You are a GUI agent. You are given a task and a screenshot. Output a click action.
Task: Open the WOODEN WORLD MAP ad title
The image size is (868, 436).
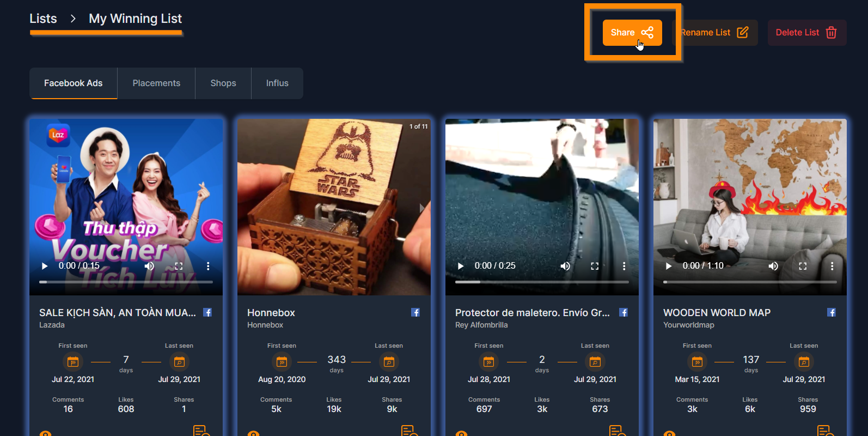coord(717,313)
